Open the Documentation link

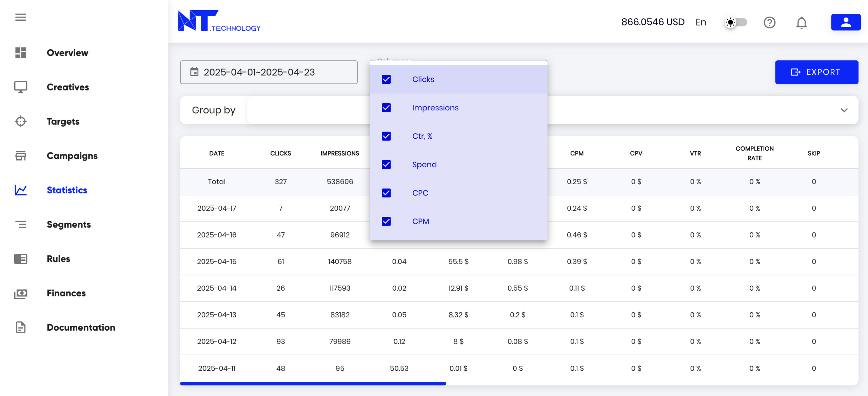click(x=81, y=328)
